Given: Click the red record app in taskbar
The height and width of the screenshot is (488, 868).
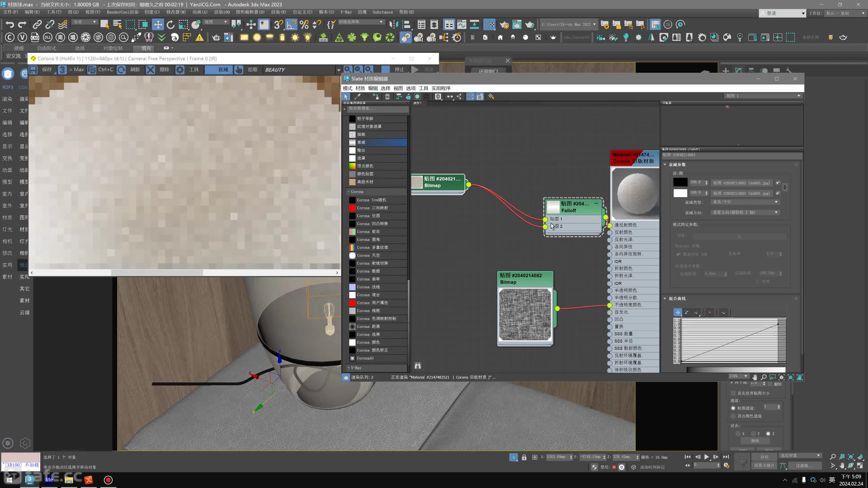Looking at the screenshot, I should click(108, 480).
